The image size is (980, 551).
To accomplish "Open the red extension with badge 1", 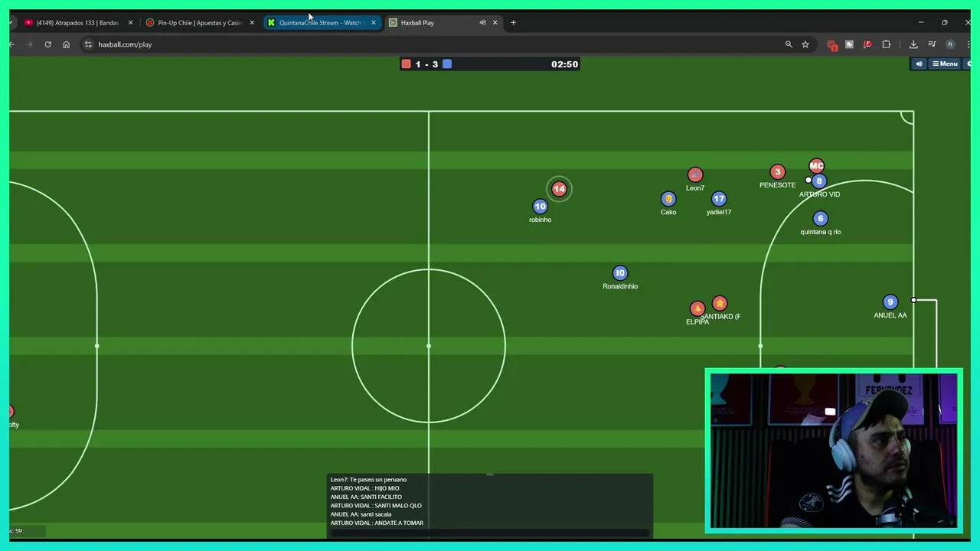I will pyautogui.click(x=831, y=44).
